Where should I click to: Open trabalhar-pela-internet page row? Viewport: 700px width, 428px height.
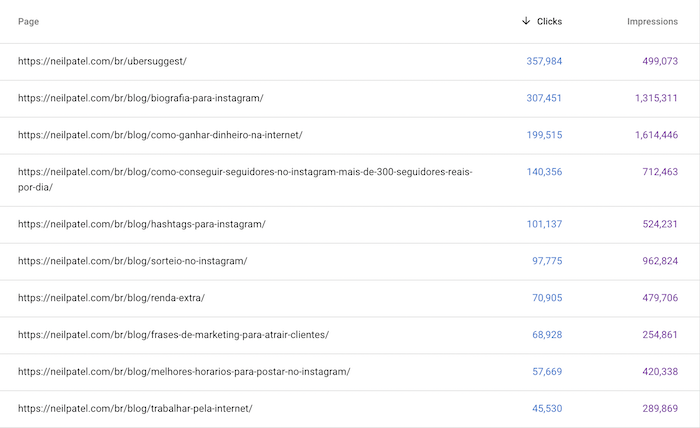tap(350, 409)
